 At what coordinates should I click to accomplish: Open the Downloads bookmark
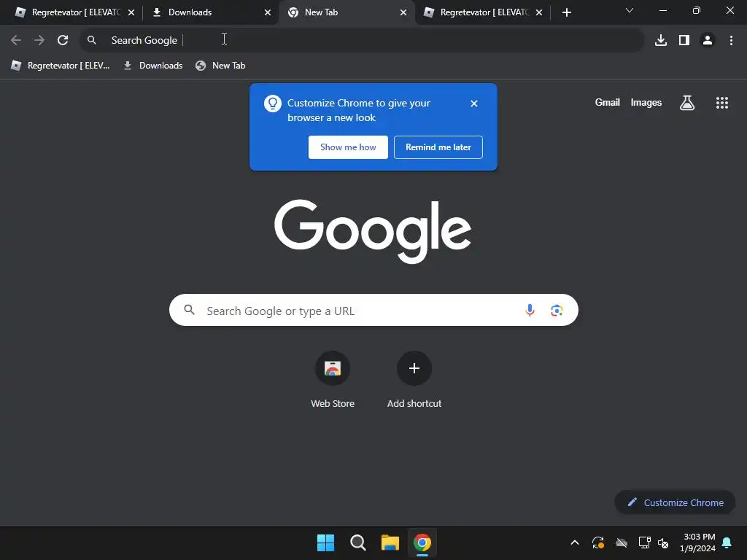(153, 66)
